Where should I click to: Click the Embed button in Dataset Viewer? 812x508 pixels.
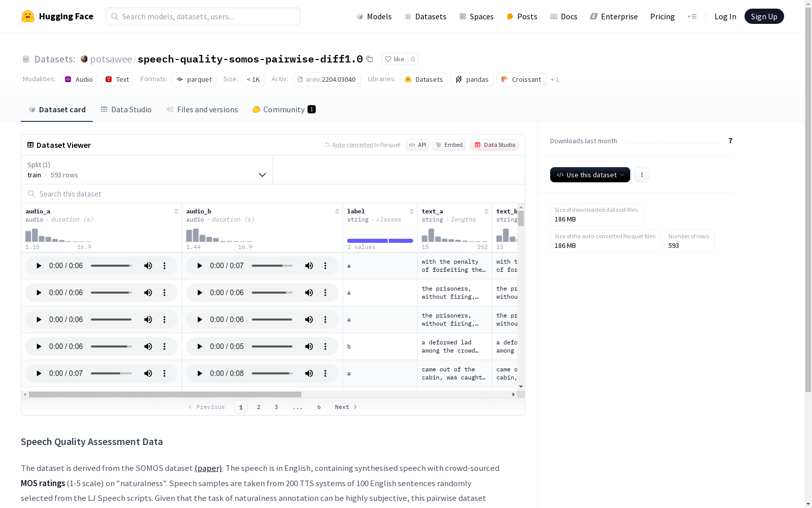(449, 145)
